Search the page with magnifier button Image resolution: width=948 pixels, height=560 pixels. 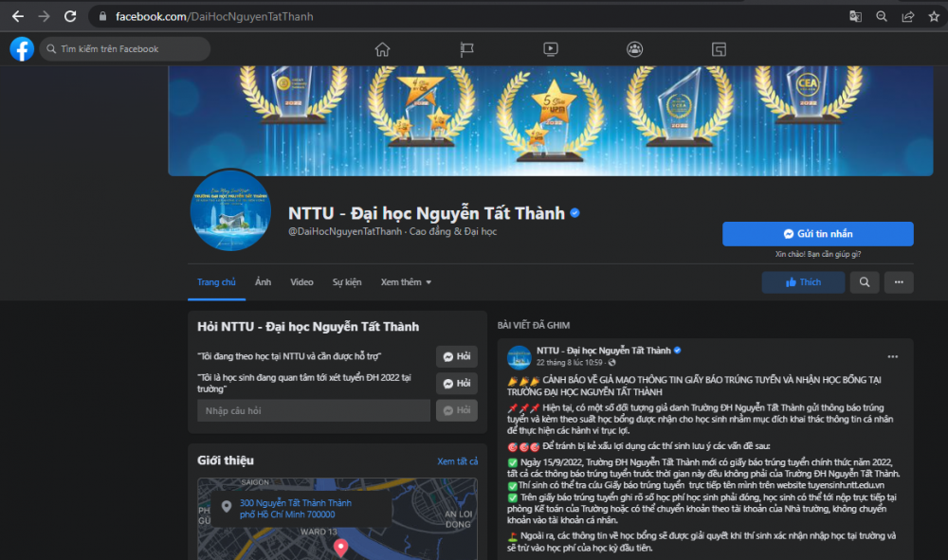tap(865, 282)
